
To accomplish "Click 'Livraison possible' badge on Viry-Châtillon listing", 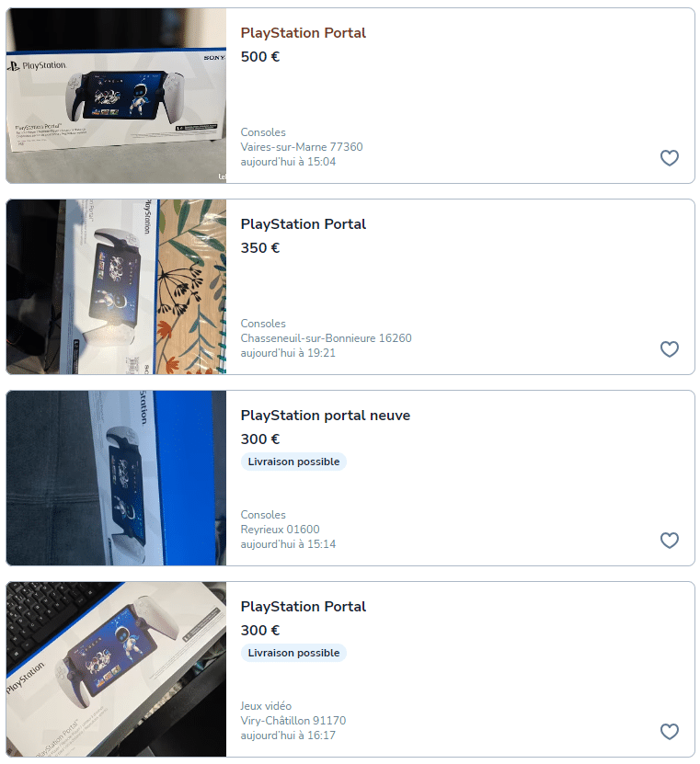I will click(293, 653).
